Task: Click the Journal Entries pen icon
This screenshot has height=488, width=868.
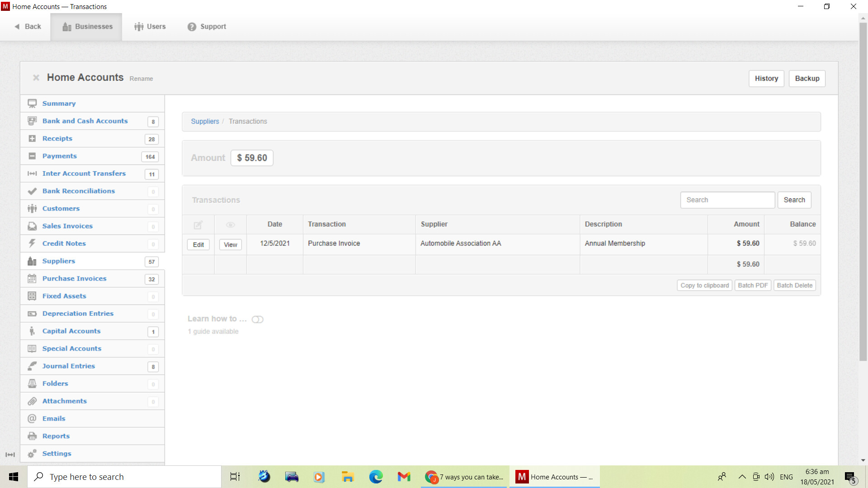Action: click(x=32, y=366)
